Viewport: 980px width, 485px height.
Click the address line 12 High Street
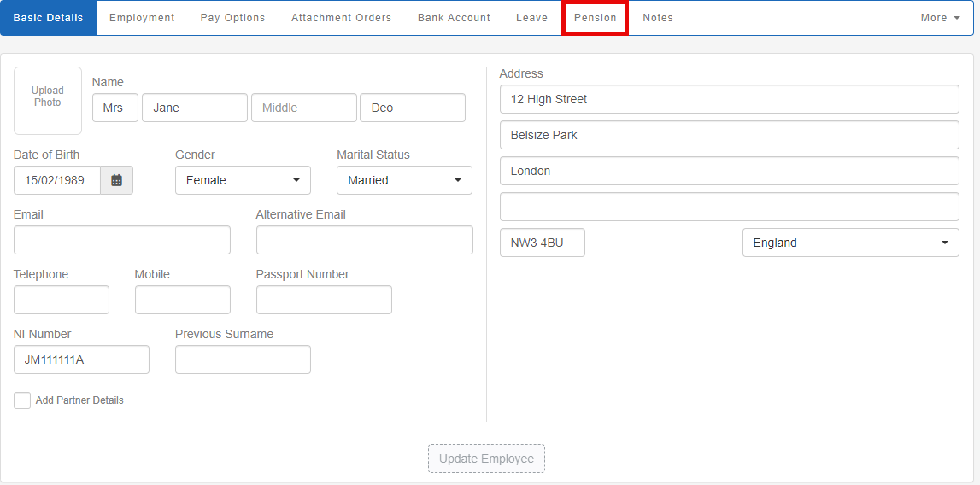tap(730, 99)
